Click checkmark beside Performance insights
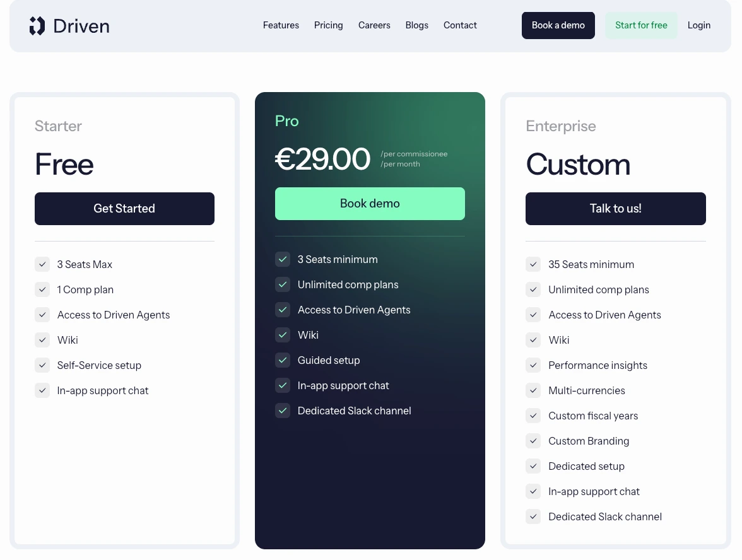 (x=533, y=365)
